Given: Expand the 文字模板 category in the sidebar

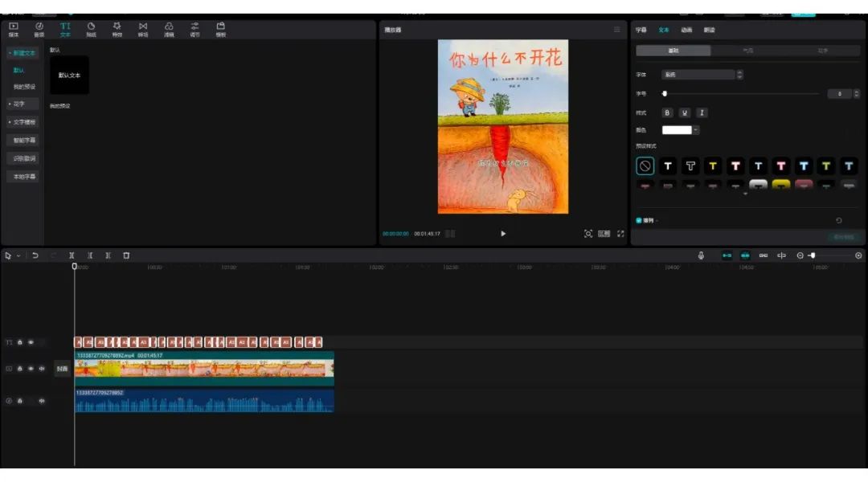Looking at the screenshot, I should [x=23, y=122].
